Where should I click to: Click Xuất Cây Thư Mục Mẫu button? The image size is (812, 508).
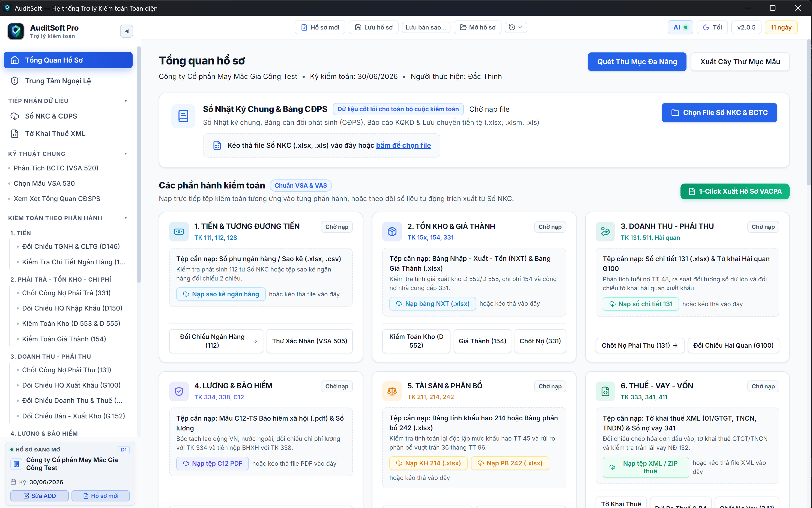[740, 62]
